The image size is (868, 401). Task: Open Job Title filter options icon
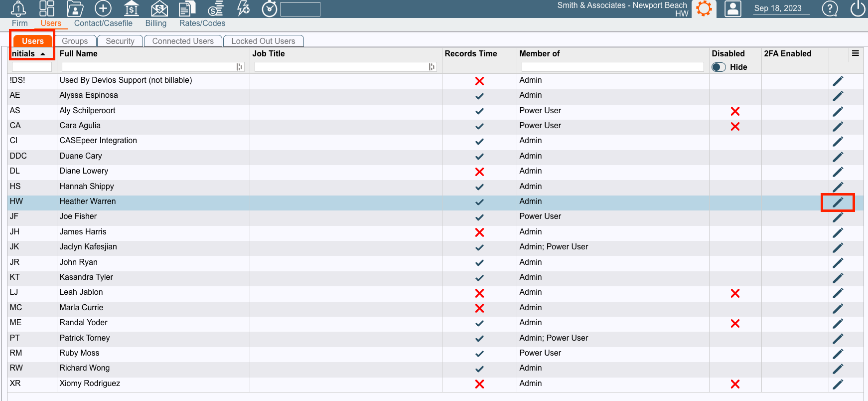[x=432, y=67]
